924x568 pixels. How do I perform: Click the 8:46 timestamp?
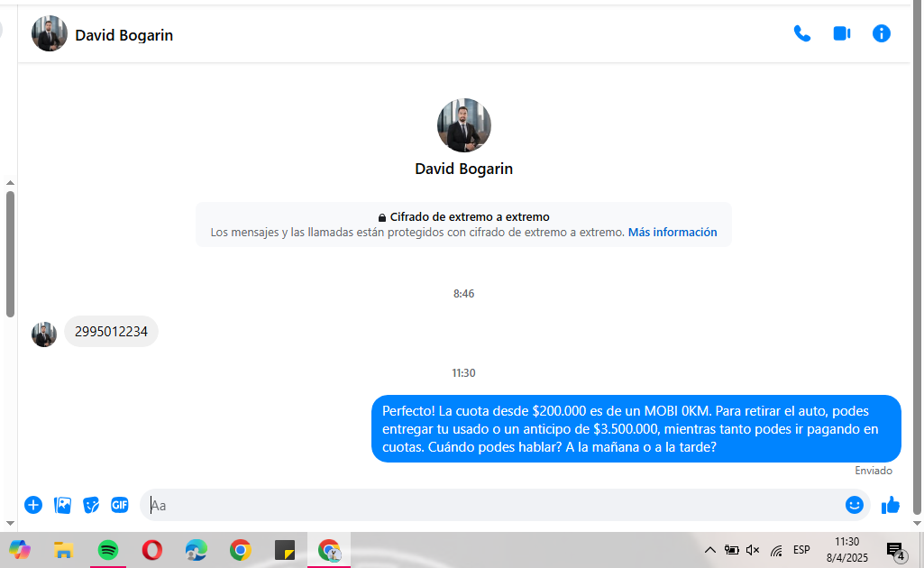[463, 293]
